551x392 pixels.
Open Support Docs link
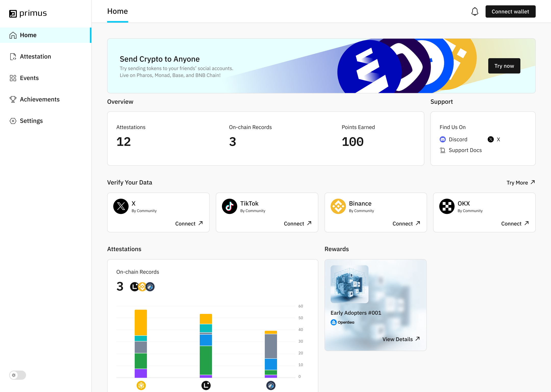465,150
